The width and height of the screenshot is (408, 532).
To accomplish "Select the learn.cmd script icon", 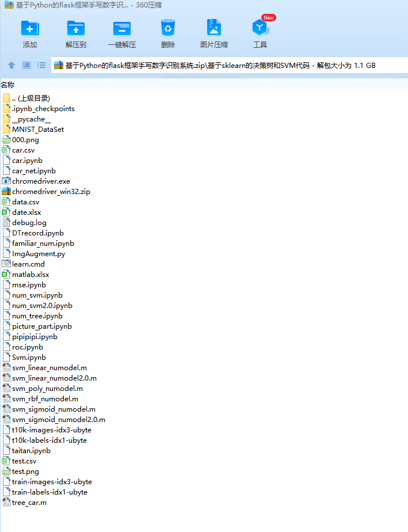I will coord(6,264).
